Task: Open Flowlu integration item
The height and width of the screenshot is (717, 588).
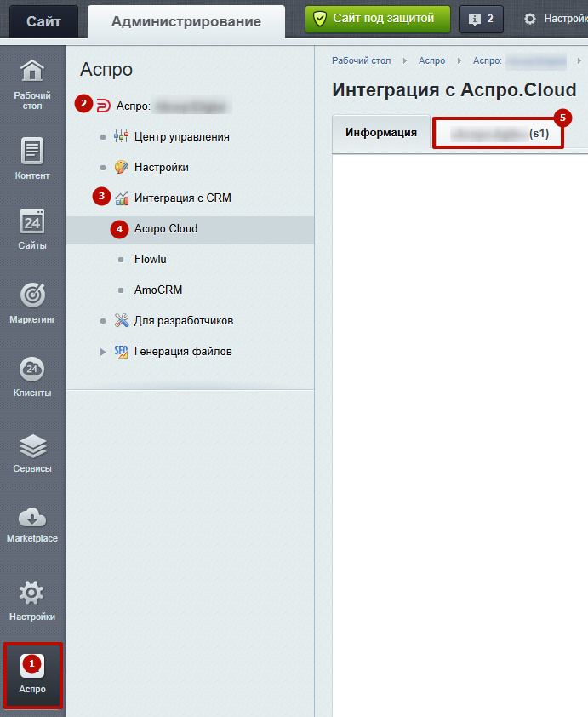Action: coord(150,259)
